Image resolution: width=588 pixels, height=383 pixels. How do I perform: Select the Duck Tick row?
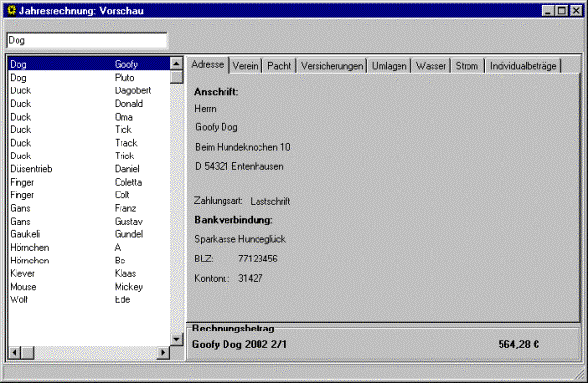[89, 130]
